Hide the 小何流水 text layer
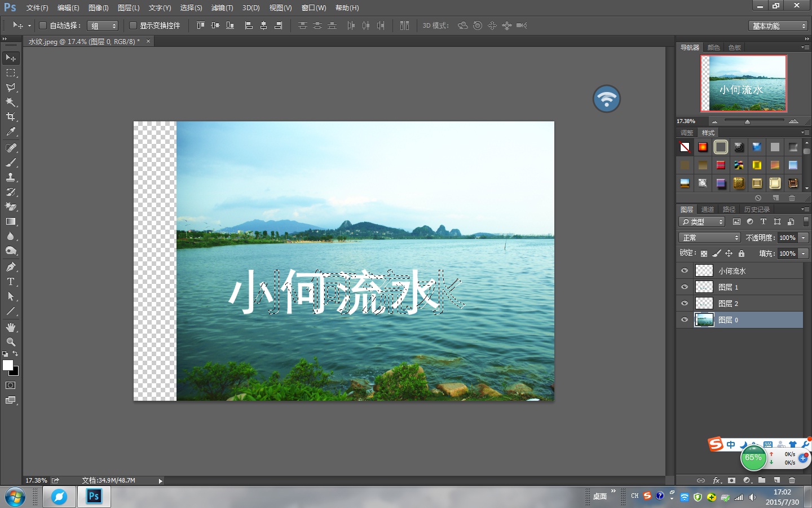 point(685,271)
